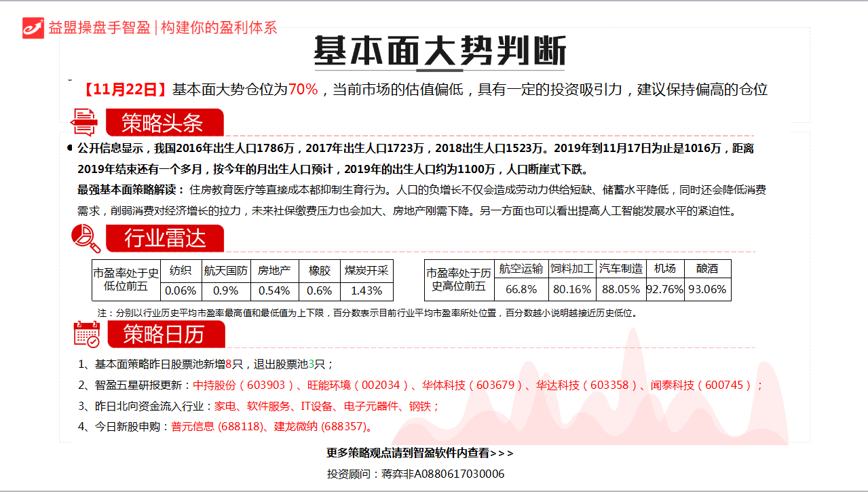This screenshot has height=492, width=868.
Task: Click the 建龙微纳 (688357) new stock link
Action: coord(322,427)
